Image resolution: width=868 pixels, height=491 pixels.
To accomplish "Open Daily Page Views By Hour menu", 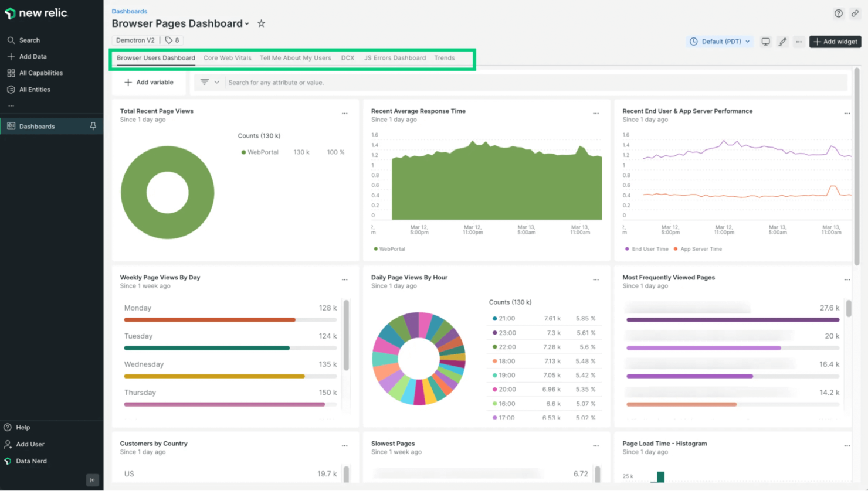I will pos(596,280).
